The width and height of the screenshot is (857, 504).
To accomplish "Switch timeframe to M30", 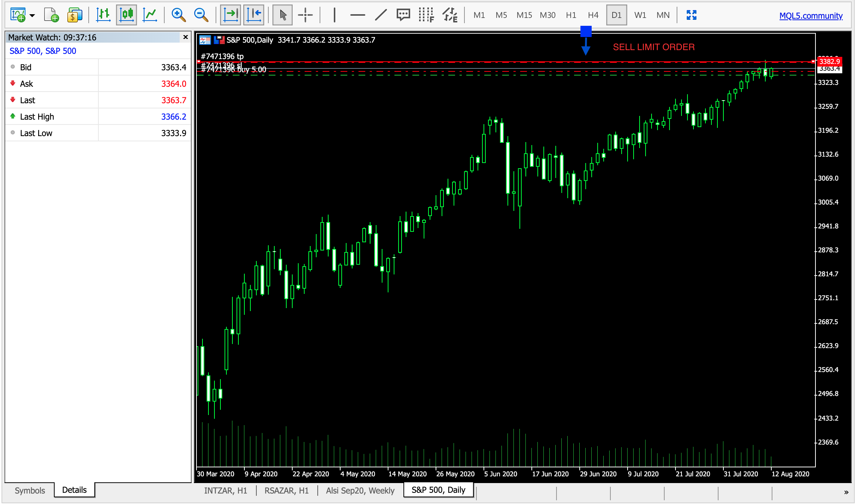I will 548,15.
